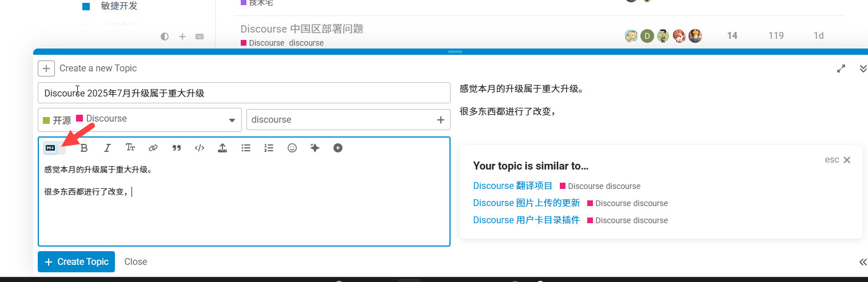Open the plus composer-actions button beside Create a new Topic
Viewport: 868px width, 282px height.
tap(46, 69)
